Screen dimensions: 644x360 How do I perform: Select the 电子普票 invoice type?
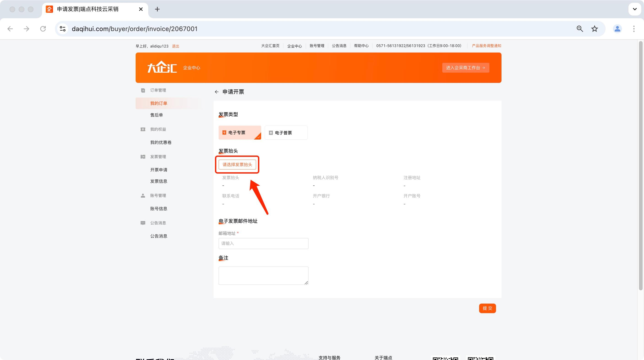tap(286, 132)
